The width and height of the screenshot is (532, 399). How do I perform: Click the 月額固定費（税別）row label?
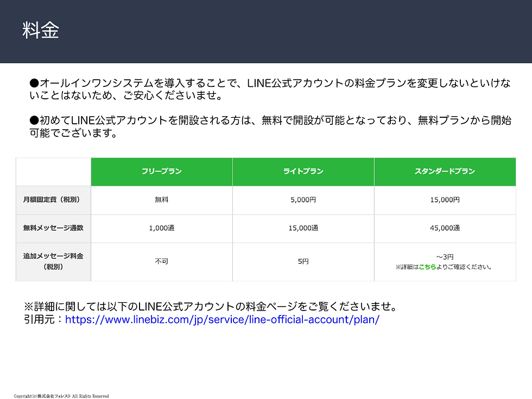point(53,200)
